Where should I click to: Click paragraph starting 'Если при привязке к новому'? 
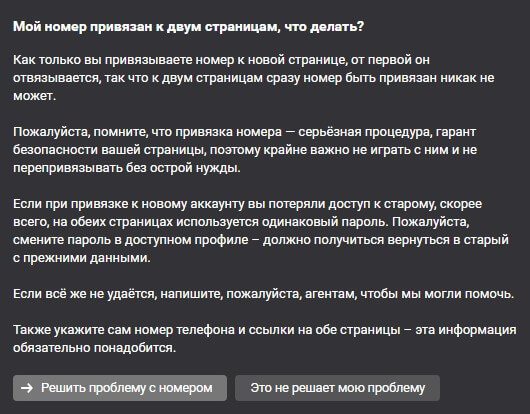coord(261,231)
